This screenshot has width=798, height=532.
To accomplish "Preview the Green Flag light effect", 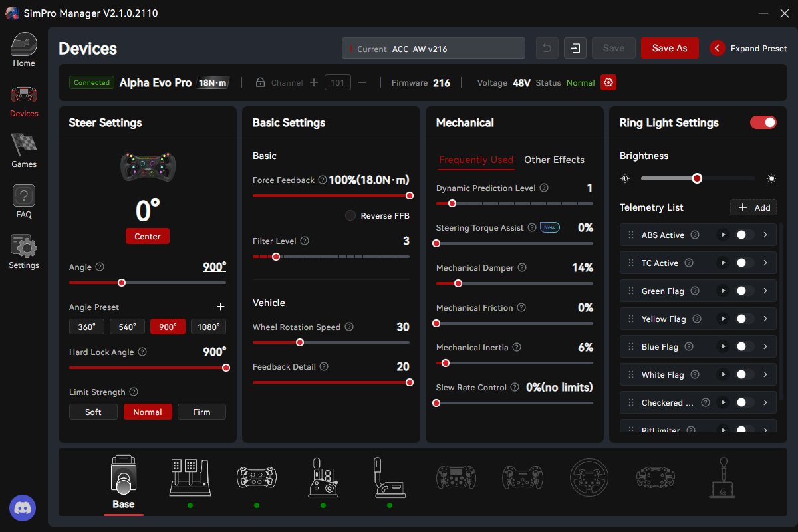I will 722,291.
